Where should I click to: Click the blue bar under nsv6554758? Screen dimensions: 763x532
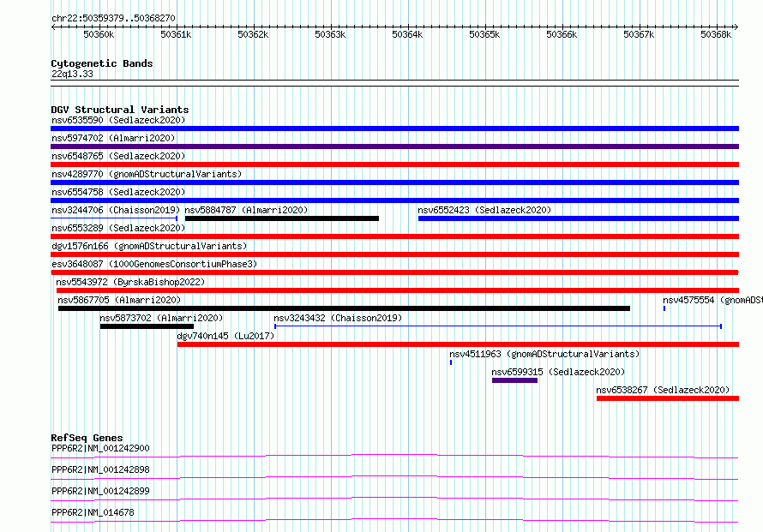(394, 200)
